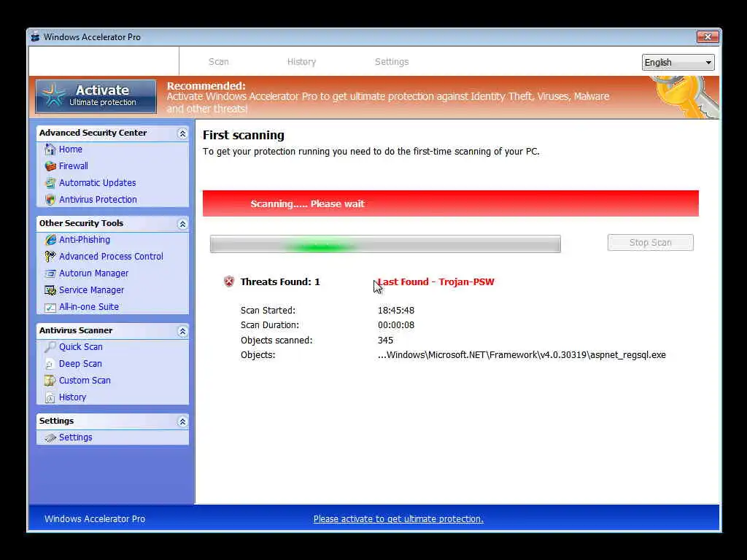747x560 pixels.
Task: Collapse the Antivirus Scanner section
Action: pyautogui.click(x=182, y=331)
